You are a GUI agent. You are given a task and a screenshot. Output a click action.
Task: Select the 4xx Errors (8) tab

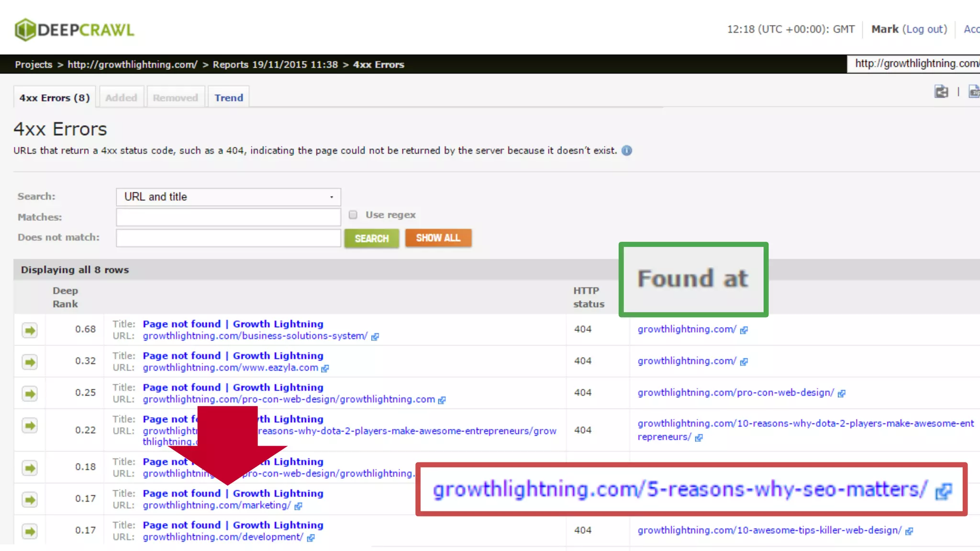pyautogui.click(x=55, y=98)
